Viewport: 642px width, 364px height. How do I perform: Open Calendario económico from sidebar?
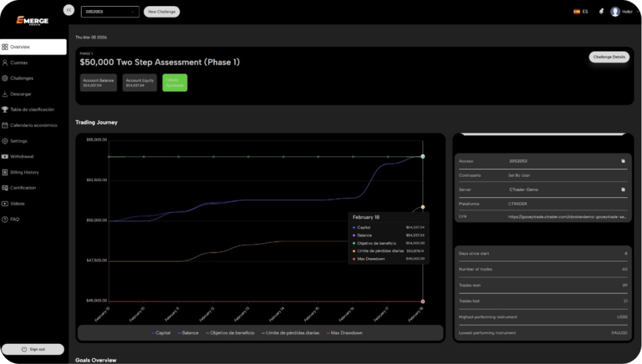pyautogui.click(x=38, y=125)
